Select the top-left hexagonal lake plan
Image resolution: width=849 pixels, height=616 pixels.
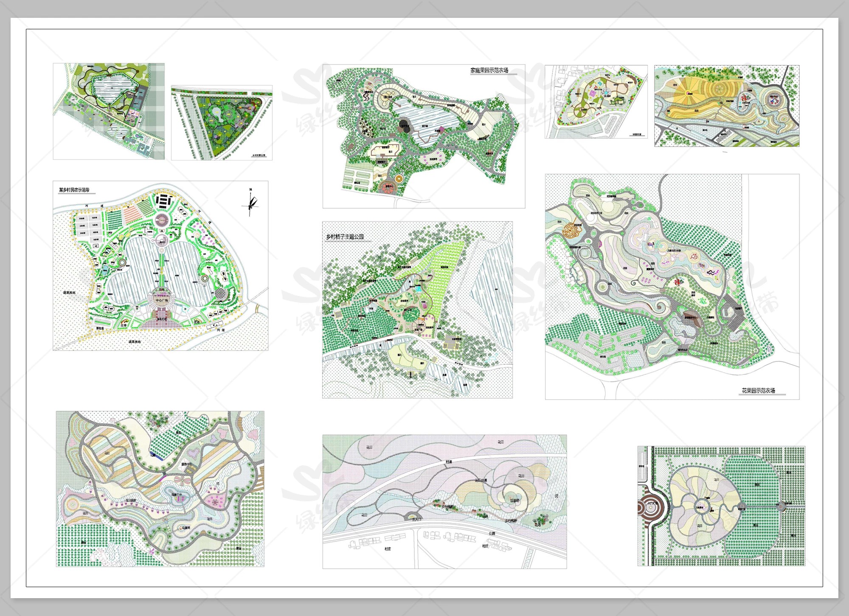[109, 111]
